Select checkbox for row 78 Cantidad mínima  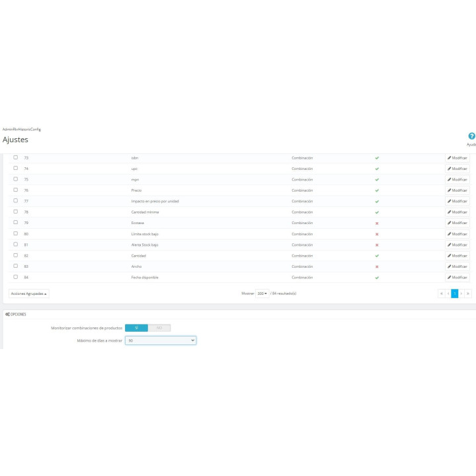pyautogui.click(x=15, y=212)
